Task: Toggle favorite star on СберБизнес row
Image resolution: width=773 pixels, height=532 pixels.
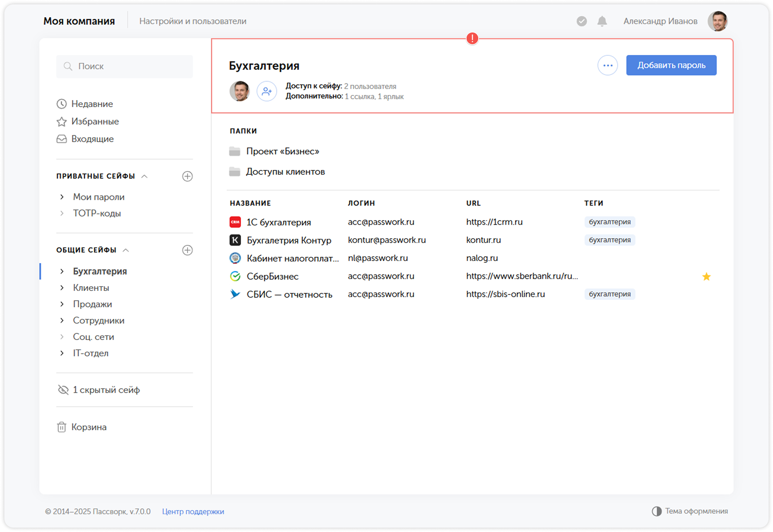Action: click(706, 277)
